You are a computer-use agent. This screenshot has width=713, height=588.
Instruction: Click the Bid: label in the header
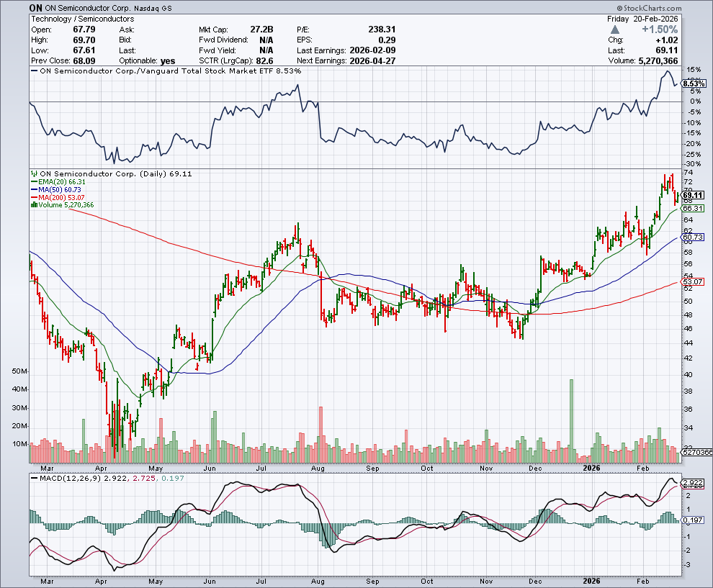coord(125,40)
